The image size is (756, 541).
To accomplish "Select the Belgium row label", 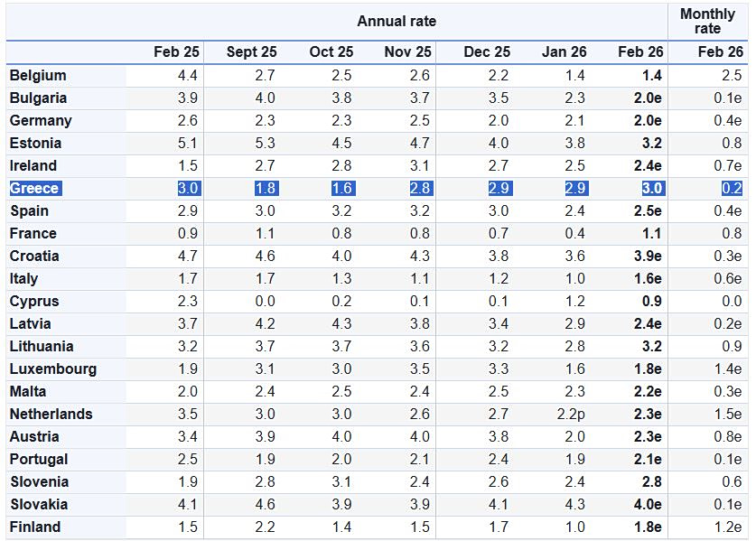I will coord(38,76).
